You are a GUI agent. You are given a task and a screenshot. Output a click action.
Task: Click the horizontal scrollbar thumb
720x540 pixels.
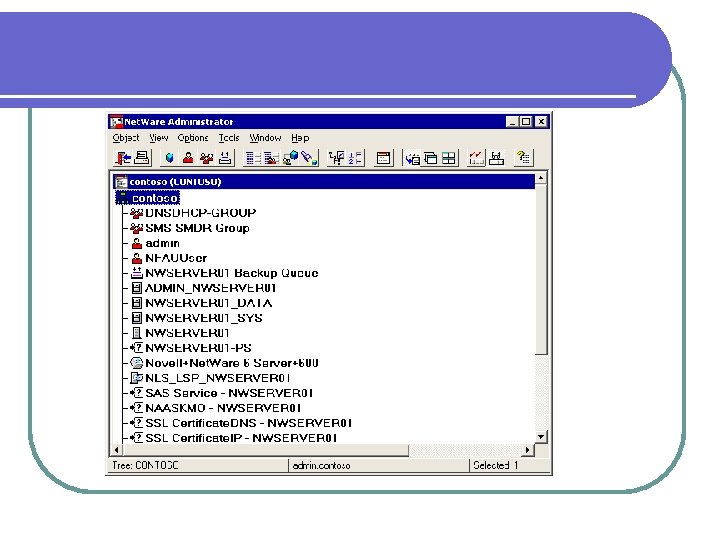point(265,450)
